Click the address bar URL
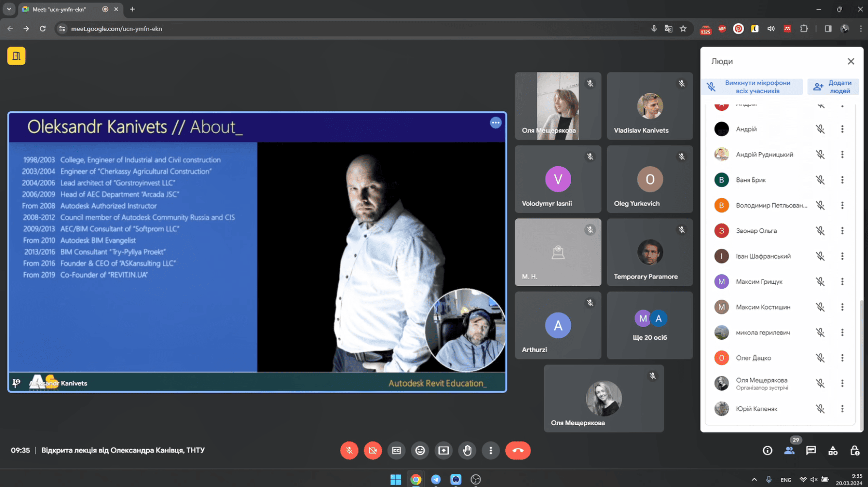The width and height of the screenshot is (868, 487). 117,29
